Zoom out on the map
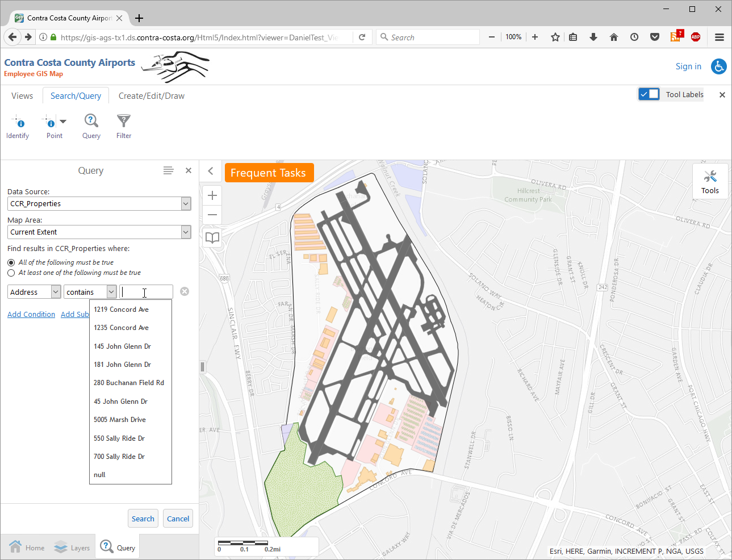This screenshot has width=732, height=560. (x=212, y=215)
